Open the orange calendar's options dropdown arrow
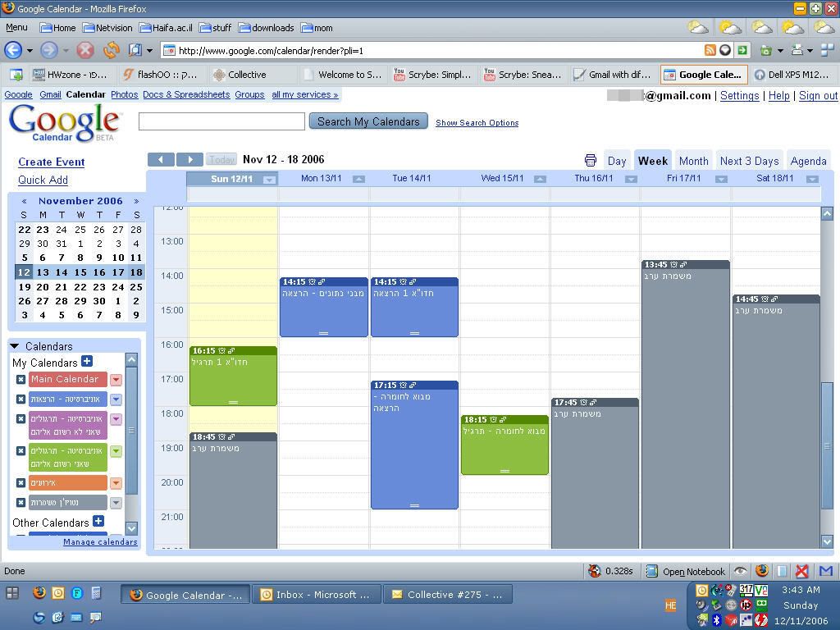 coord(116,483)
